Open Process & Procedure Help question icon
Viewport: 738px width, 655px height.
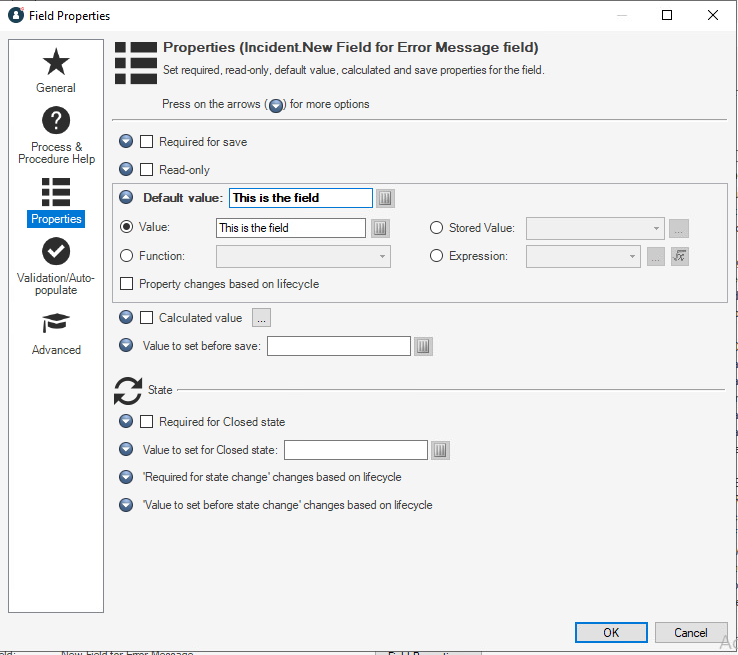coord(56,122)
